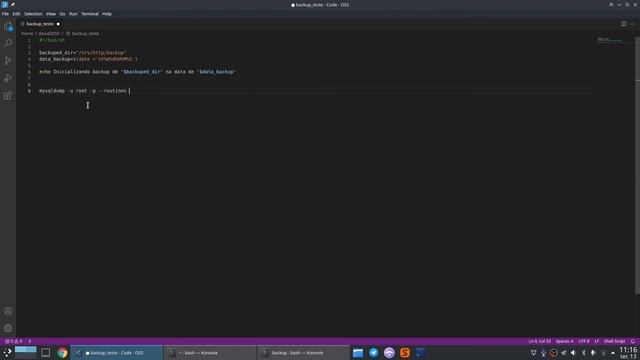Click the volume icon in system tray
This screenshot has width=640, height=360.
coord(573,353)
